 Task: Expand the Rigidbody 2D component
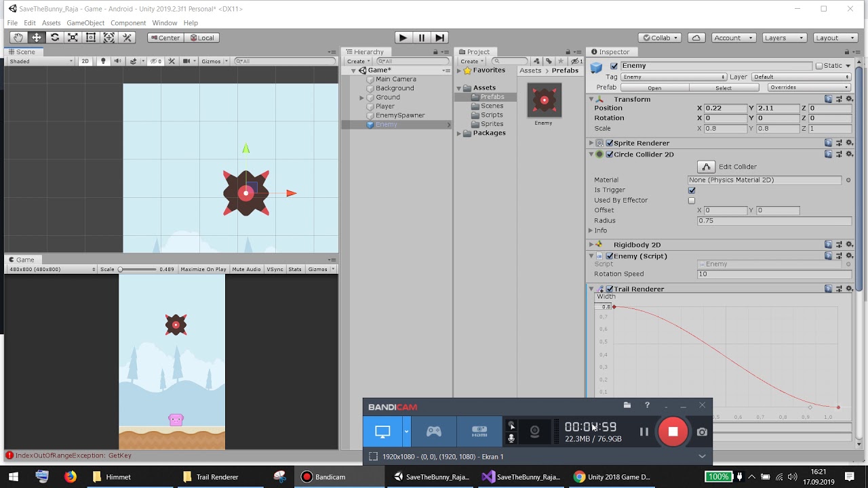pyautogui.click(x=591, y=245)
